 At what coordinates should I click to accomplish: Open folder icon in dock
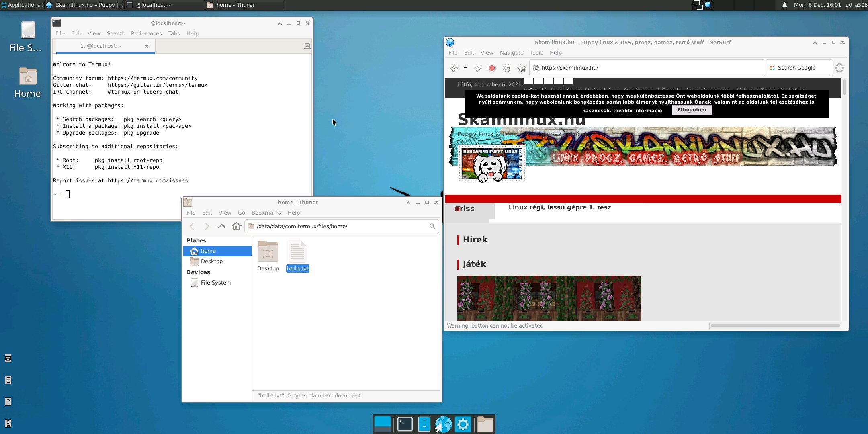click(x=485, y=424)
